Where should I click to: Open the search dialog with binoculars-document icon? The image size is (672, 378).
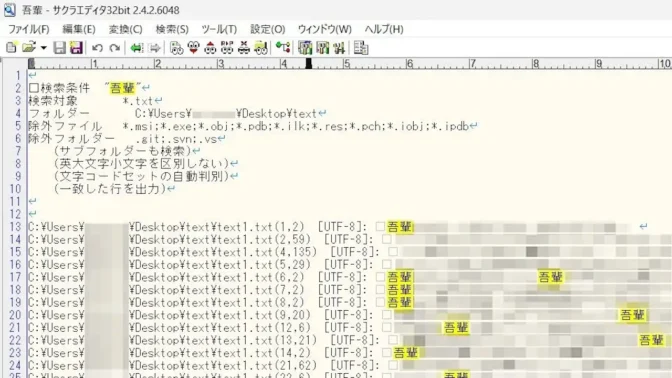pos(176,48)
